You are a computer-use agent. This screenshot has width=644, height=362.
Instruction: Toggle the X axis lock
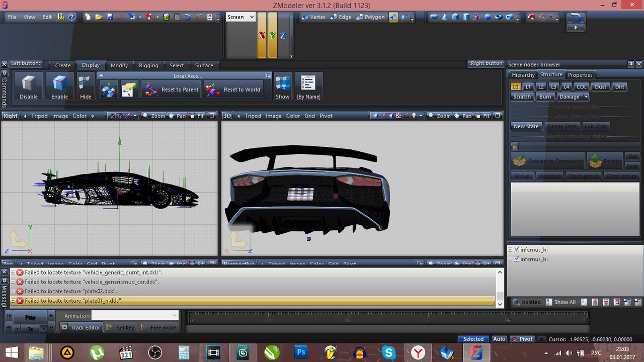262,35
